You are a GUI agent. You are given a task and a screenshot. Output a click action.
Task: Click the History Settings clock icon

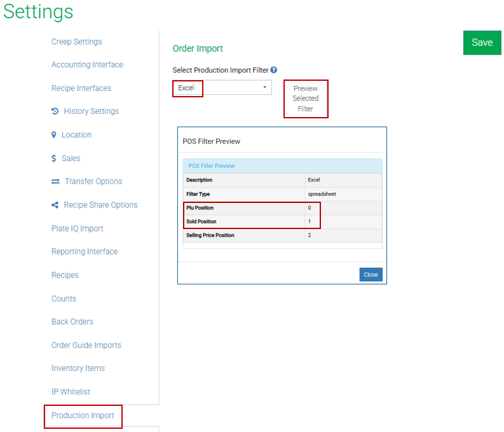[x=55, y=111]
